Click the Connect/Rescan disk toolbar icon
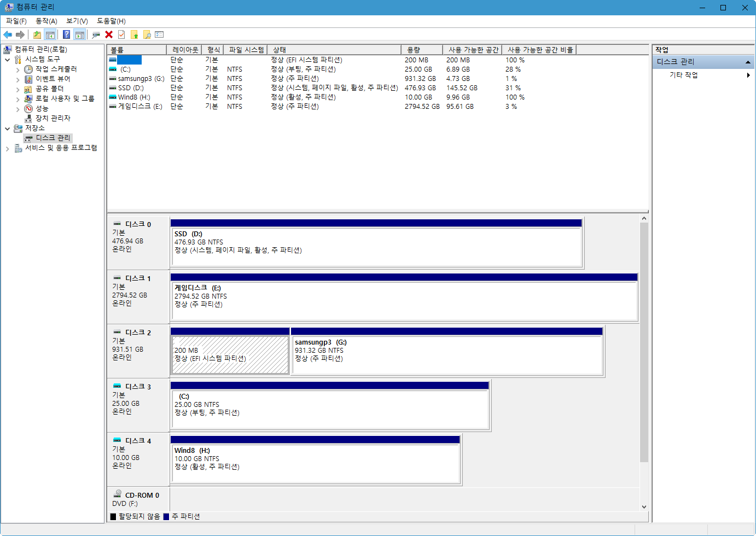 tap(96, 34)
